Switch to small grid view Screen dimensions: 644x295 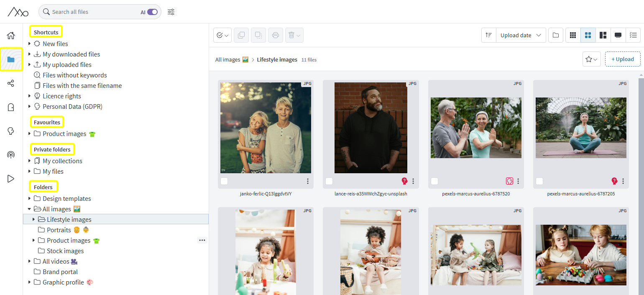573,36
